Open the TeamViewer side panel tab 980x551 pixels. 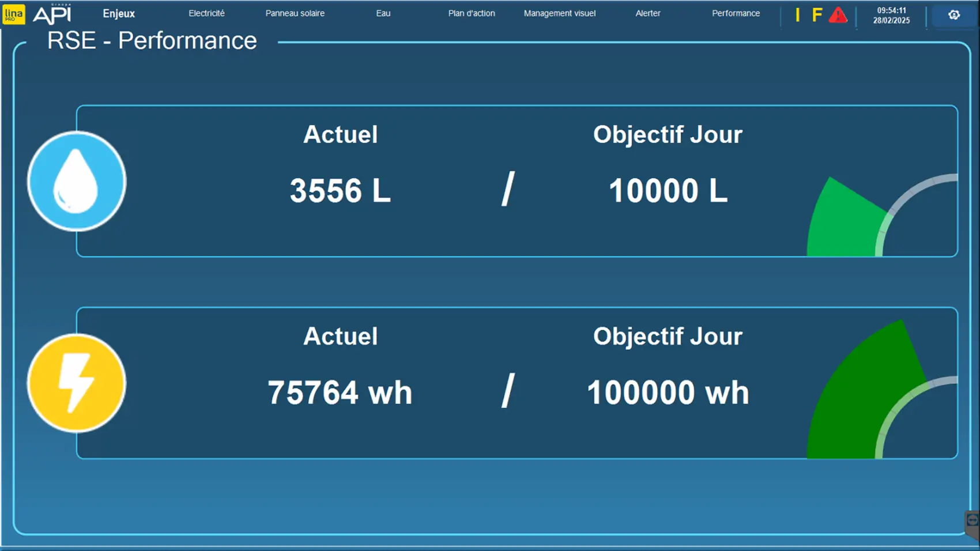click(973, 522)
